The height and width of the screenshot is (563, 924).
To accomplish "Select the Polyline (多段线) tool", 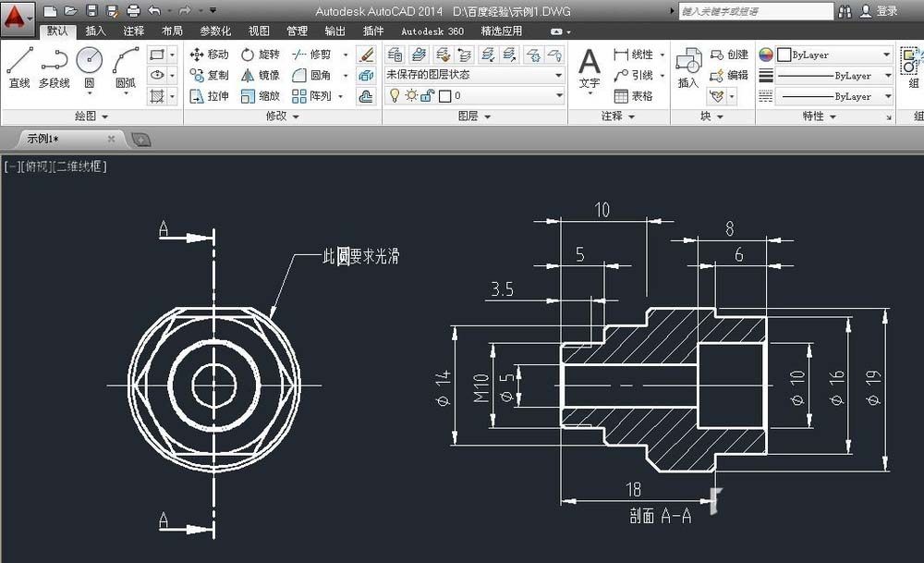I will (x=55, y=68).
